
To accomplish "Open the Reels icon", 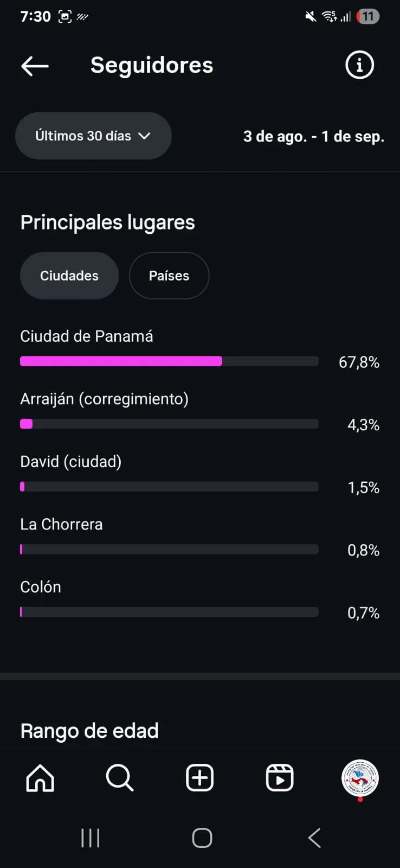I will pos(280,778).
